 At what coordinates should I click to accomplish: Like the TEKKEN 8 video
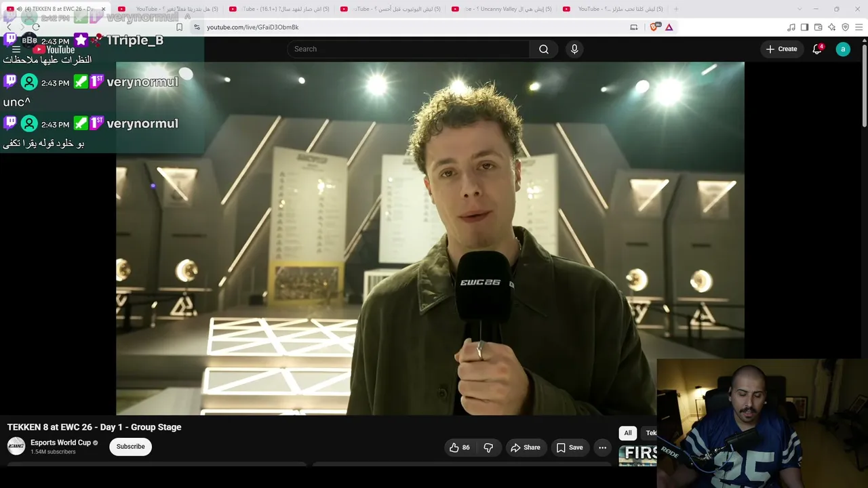click(459, 447)
